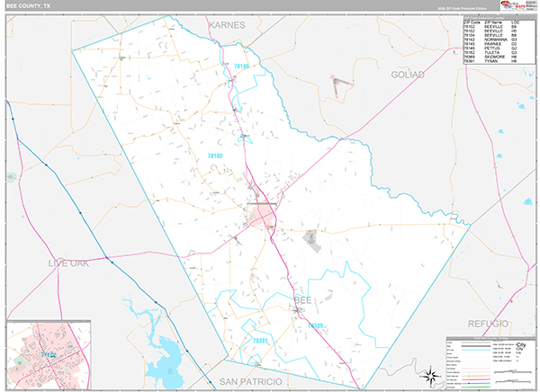Click the upper scale bar in the legend
Image resolution: width=540 pixels, height=392 pixels.
point(513,371)
